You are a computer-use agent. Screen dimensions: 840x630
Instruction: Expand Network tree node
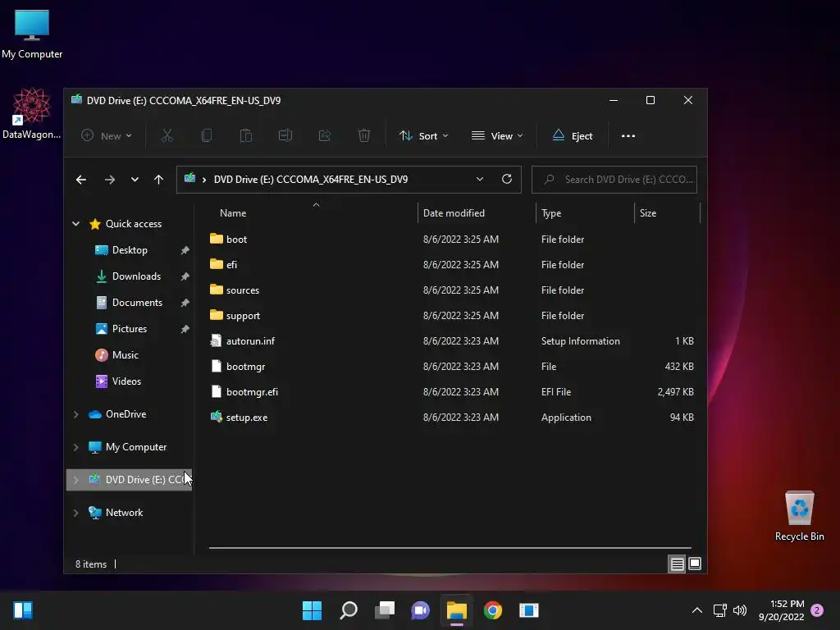tap(76, 513)
